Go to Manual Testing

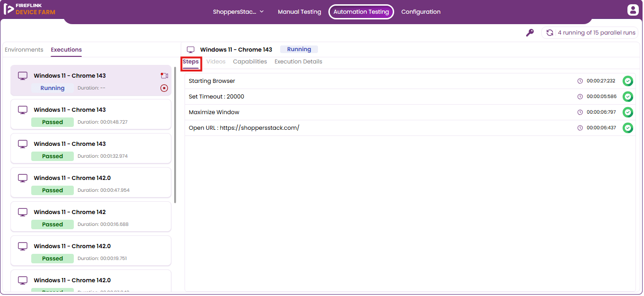(x=300, y=12)
